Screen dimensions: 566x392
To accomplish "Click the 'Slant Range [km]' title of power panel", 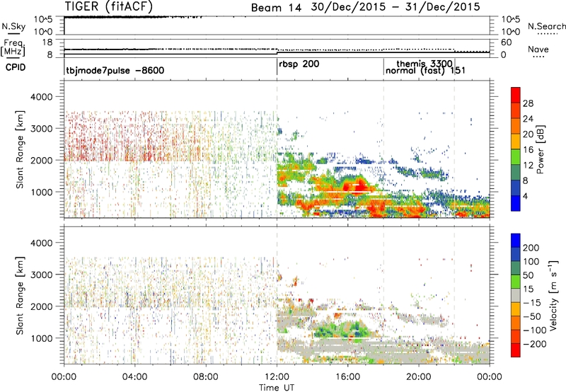I will click(x=20, y=149).
